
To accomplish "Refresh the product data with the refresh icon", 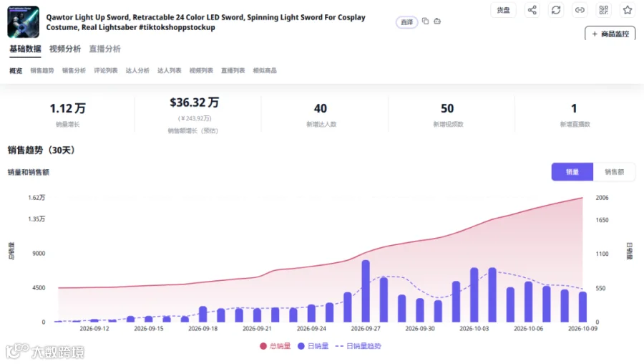I will click(556, 10).
